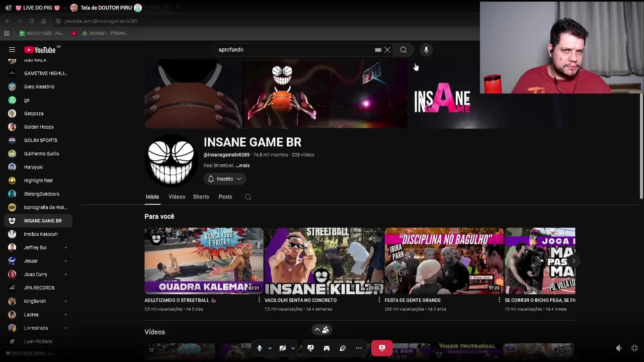Open the VACILOU!!! SENTA NO CONCRETO title

(300, 300)
